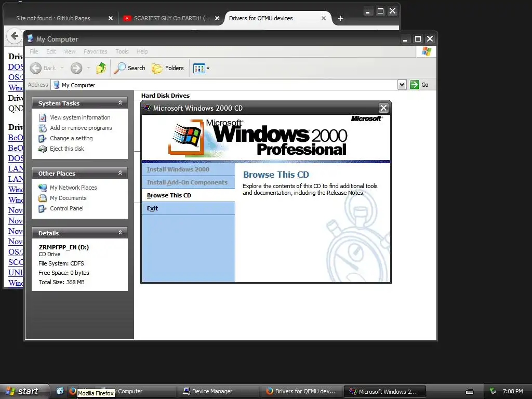The width and height of the screenshot is (532, 399).
Task: Switch to Drivers for QEMU taskbar button
Action: 301,391
